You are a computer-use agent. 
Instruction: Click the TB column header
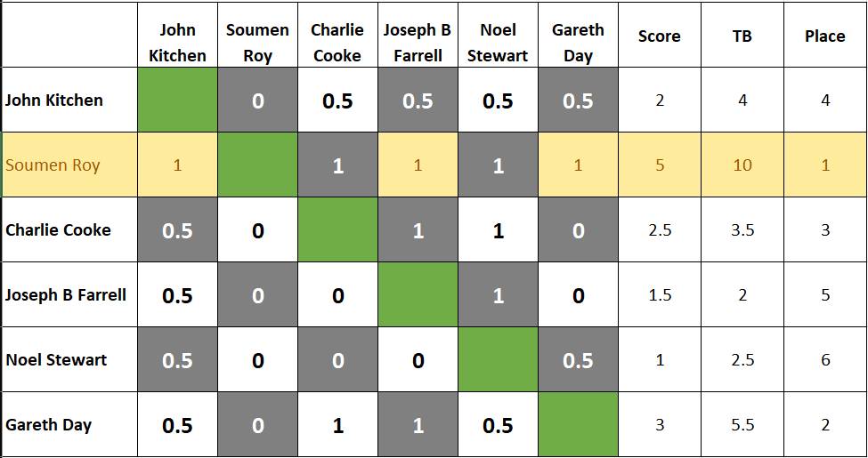pyautogui.click(x=742, y=36)
